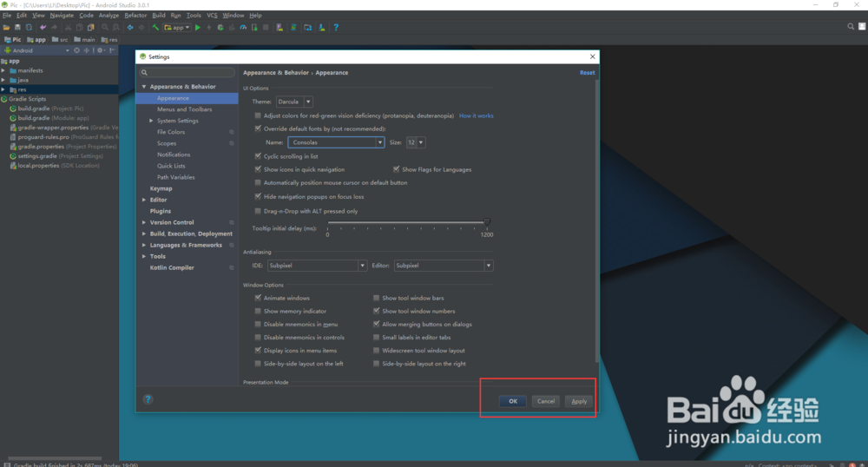
Task: Click the Scroll from Source target icon
Action: coord(77,50)
